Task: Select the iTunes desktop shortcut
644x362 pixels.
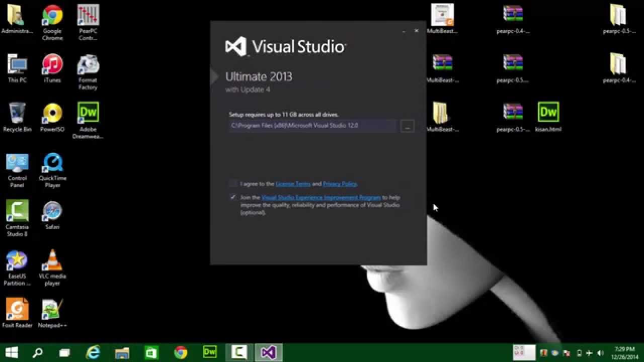Action: click(52, 69)
